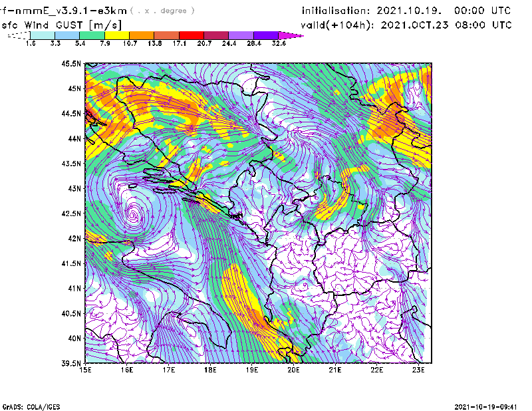532x411 pixels.
Task: Click the magenta arrow end of colorbar
Action: pyautogui.click(x=291, y=35)
